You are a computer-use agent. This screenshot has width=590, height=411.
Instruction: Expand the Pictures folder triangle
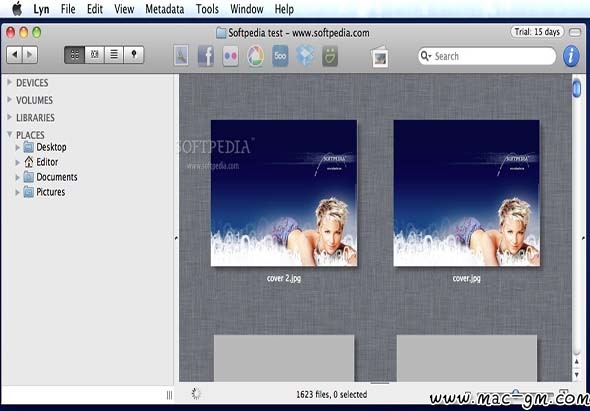click(17, 192)
